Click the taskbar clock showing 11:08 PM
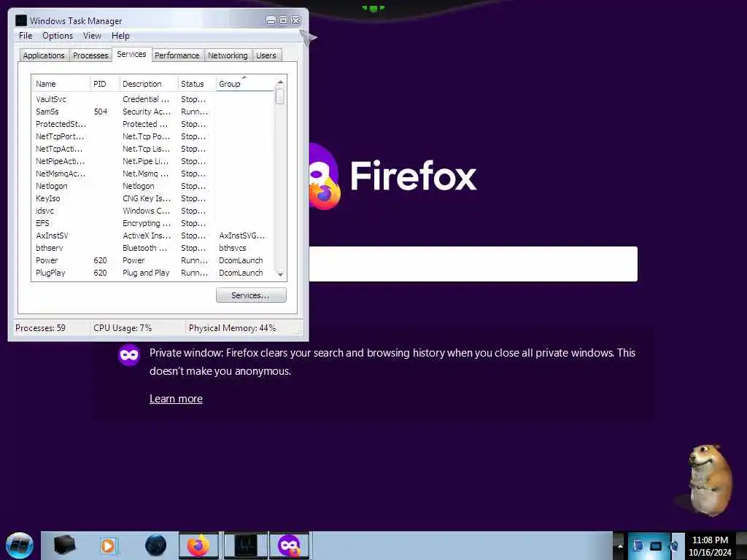Image resolution: width=747 pixels, height=560 pixels. [710, 545]
